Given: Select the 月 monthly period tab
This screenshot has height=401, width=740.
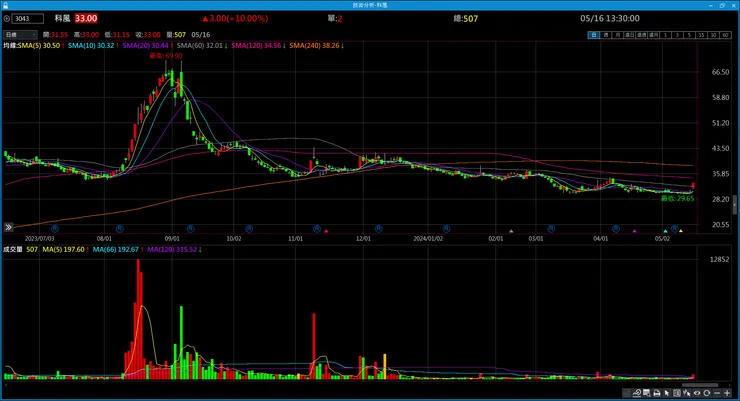Looking at the screenshot, I should click(x=617, y=35).
